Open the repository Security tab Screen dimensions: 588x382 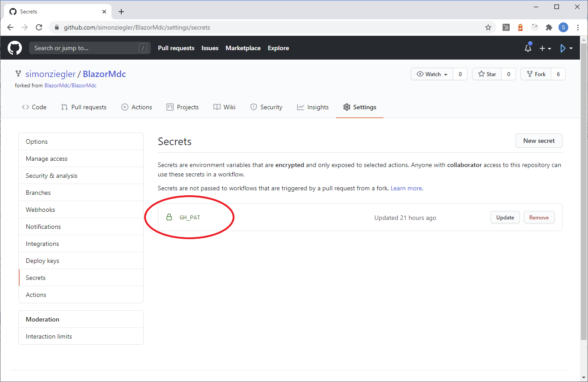pos(266,107)
